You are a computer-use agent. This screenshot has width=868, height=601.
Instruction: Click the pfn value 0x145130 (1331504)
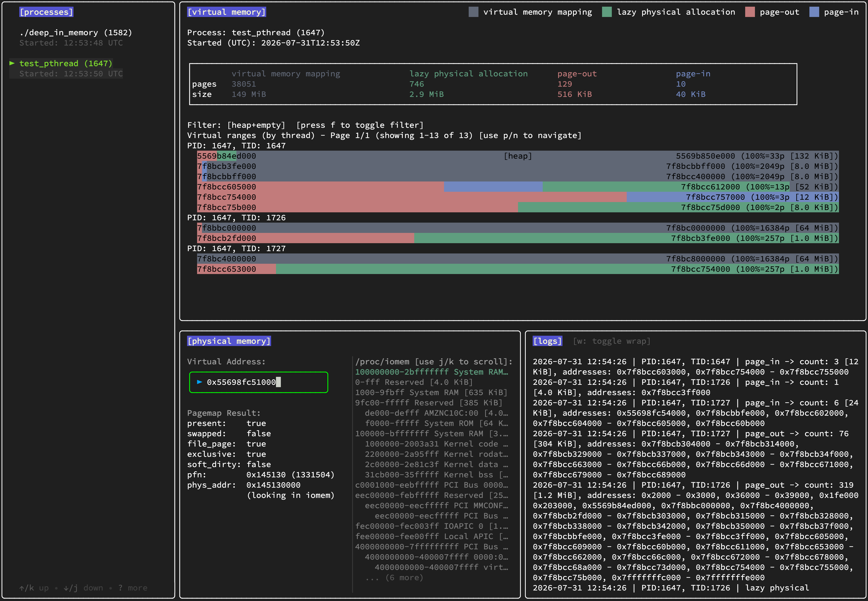click(291, 475)
